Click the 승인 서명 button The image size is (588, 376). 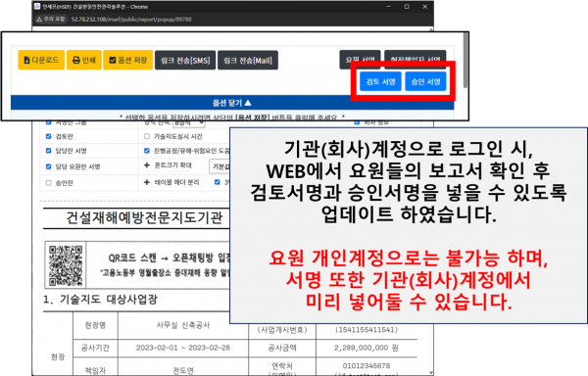point(425,81)
